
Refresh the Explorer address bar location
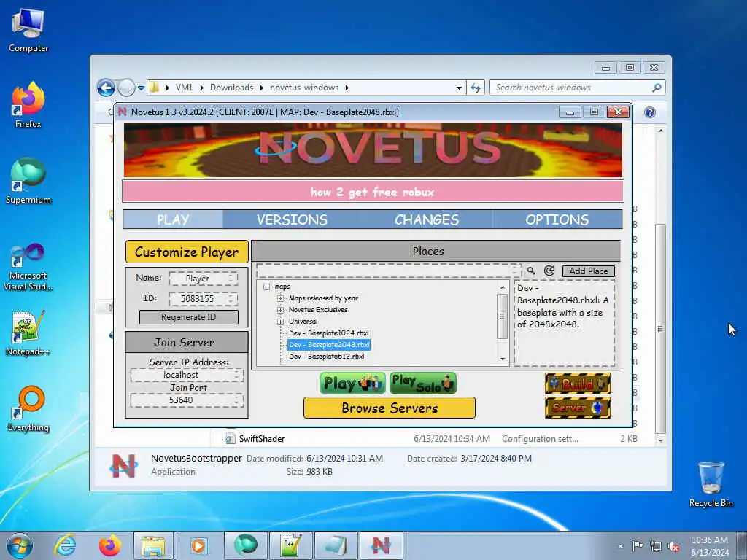(476, 87)
